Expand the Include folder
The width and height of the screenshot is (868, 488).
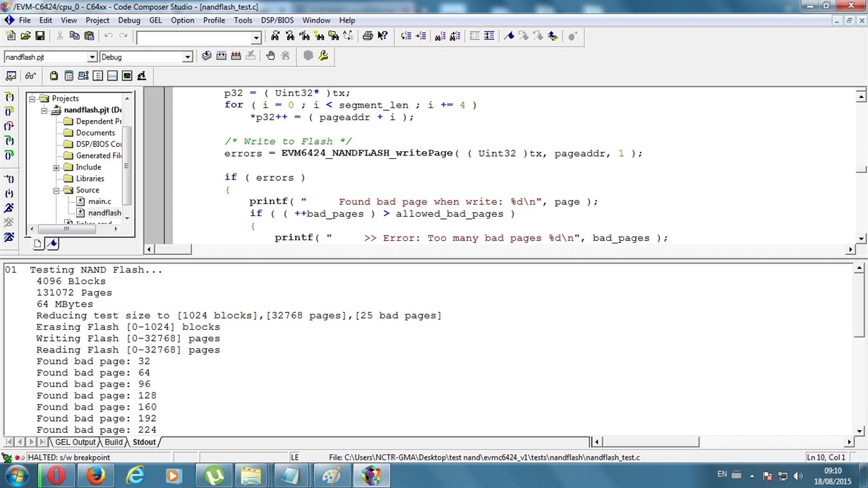pyautogui.click(x=56, y=167)
